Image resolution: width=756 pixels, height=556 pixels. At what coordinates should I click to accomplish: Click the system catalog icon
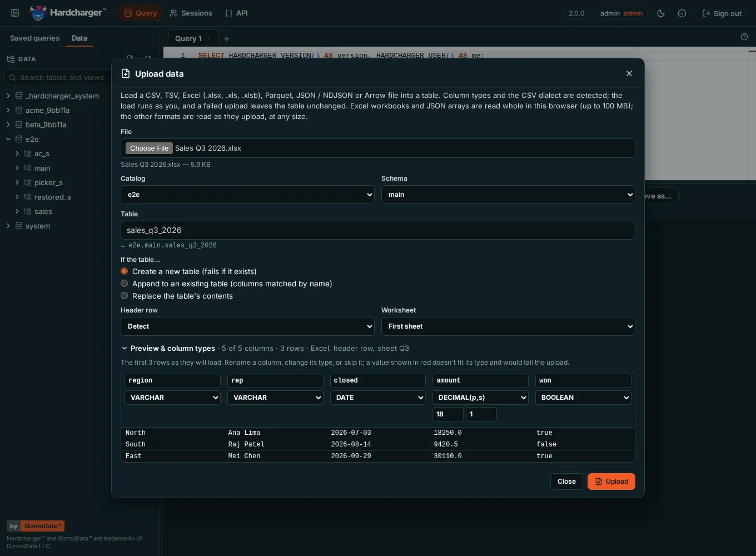[19, 226]
